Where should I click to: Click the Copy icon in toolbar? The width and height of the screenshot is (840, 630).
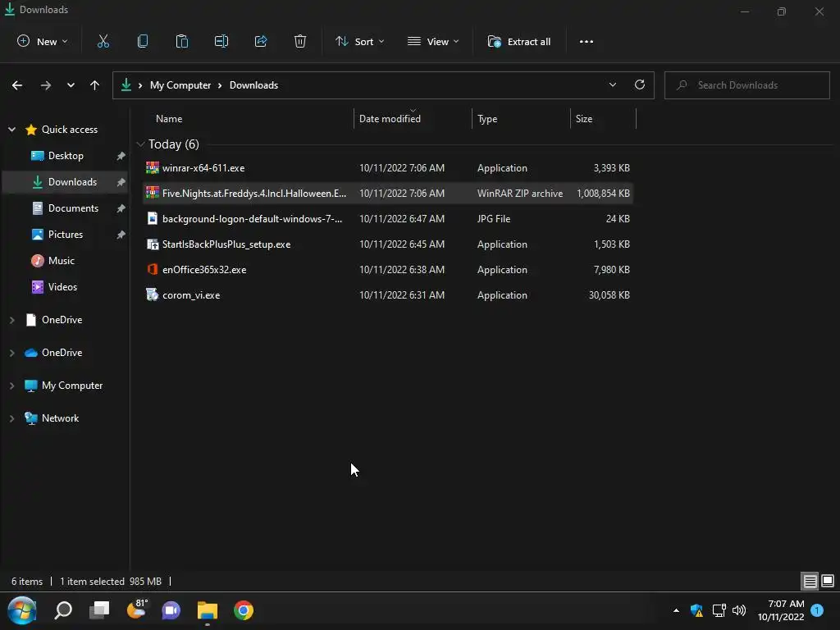tap(143, 41)
